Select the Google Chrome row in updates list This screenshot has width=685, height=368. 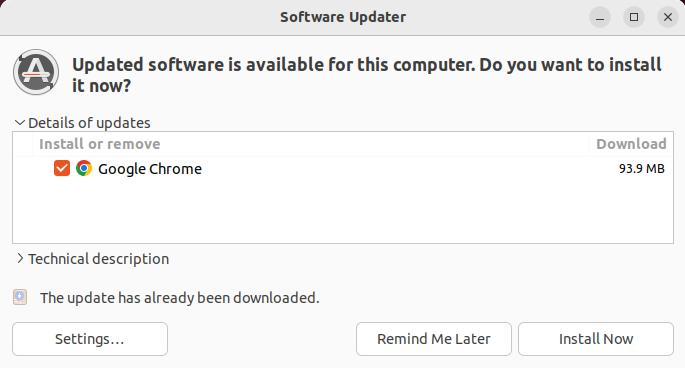pos(343,169)
